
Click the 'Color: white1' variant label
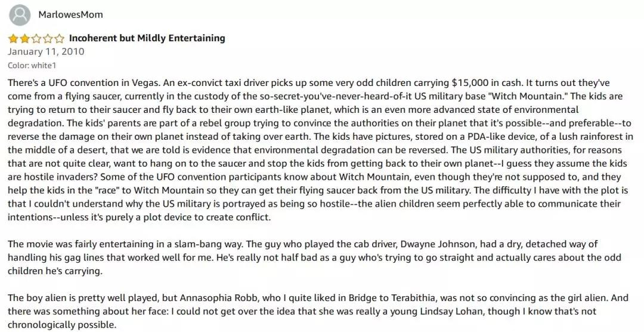[x=32, y=65]
